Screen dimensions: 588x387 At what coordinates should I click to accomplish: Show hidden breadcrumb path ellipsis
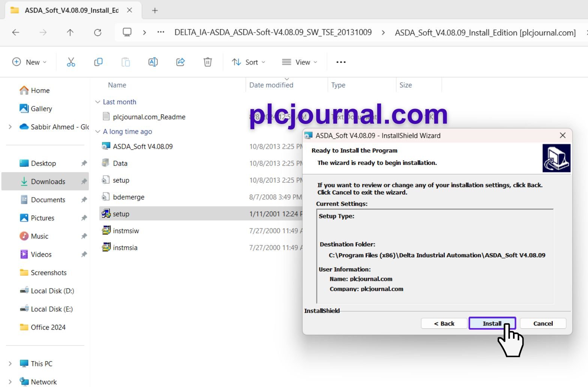point(161,32)
